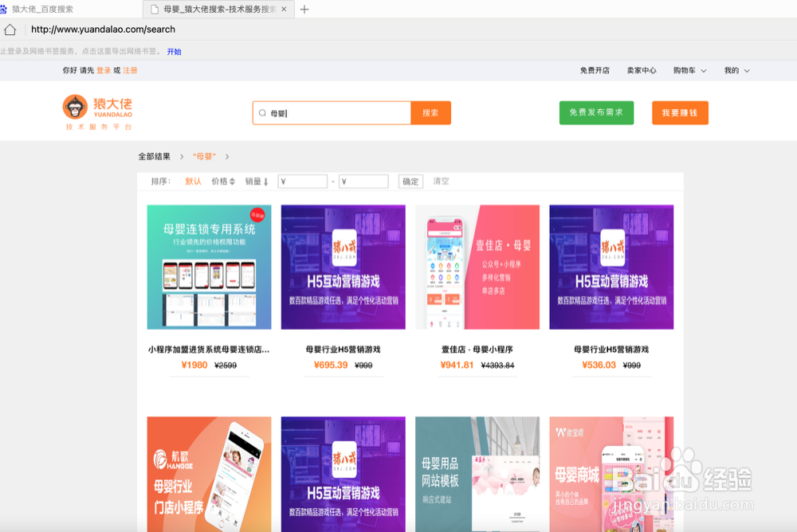This screenshot has height=532, width=797.
Task: Click the magnifier icon inside the search box
Action: [263, 112]
